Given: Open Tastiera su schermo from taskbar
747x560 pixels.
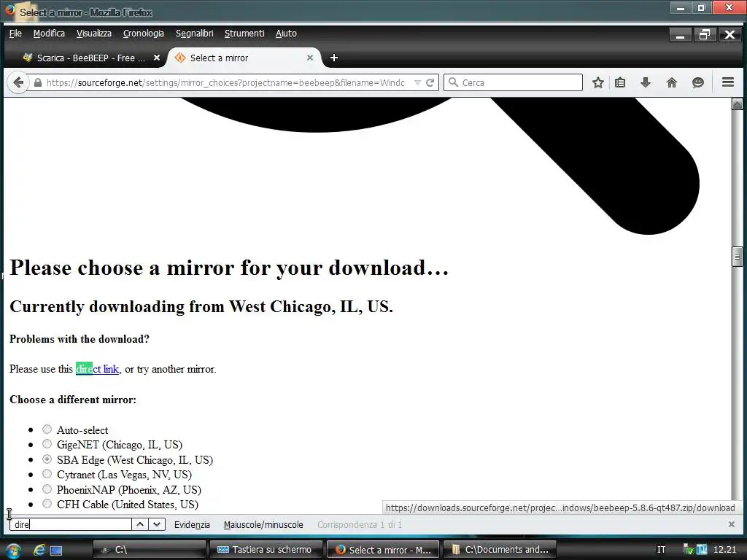Looking at the screenshot, I should (x=266, y=550).
